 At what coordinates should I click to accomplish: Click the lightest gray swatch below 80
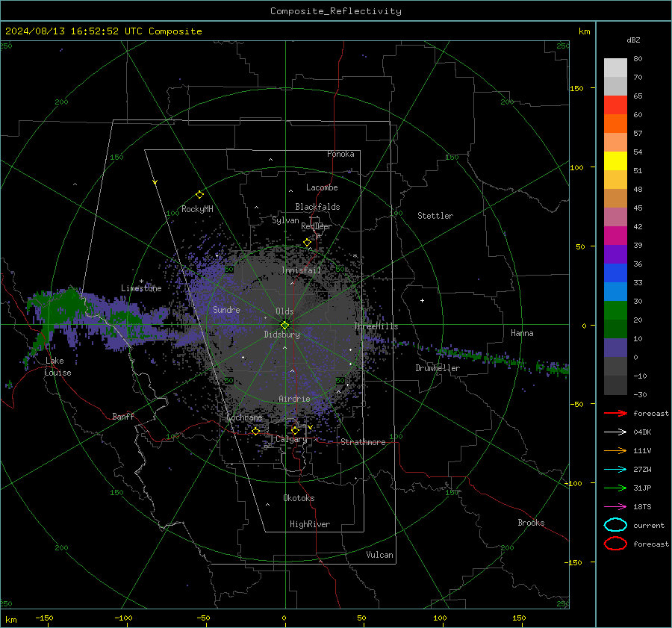(x=615, y=67)
